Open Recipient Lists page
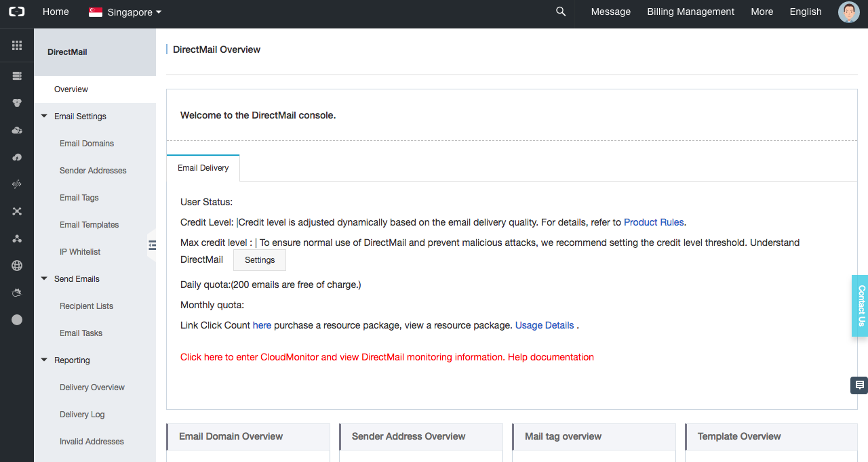Viewport: 868px width, 462px height. click(86, 306)
